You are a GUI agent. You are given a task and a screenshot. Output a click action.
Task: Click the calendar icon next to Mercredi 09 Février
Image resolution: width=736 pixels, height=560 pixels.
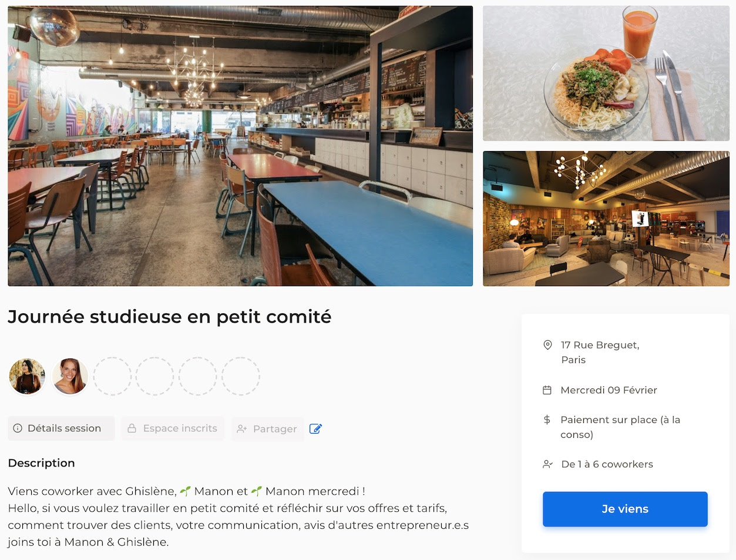[x=547, y=390]
